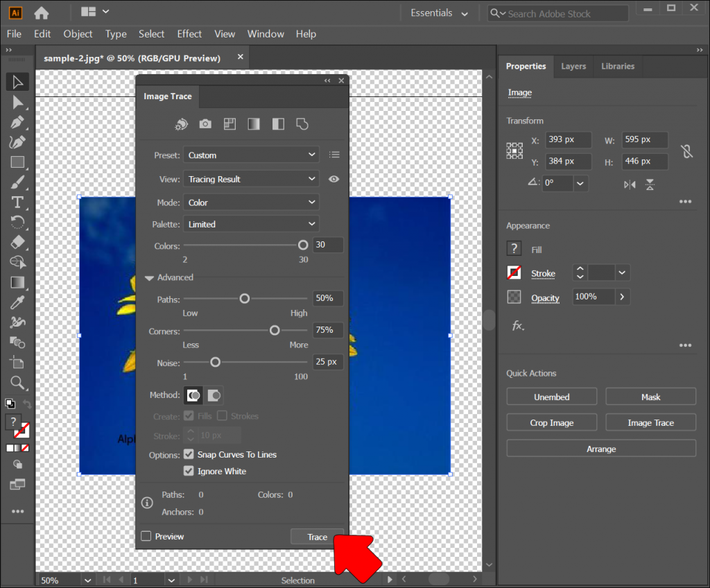This screenshot has height=588, width=710.
Task: Click the Crop Image button
Action: click(551, 422)
